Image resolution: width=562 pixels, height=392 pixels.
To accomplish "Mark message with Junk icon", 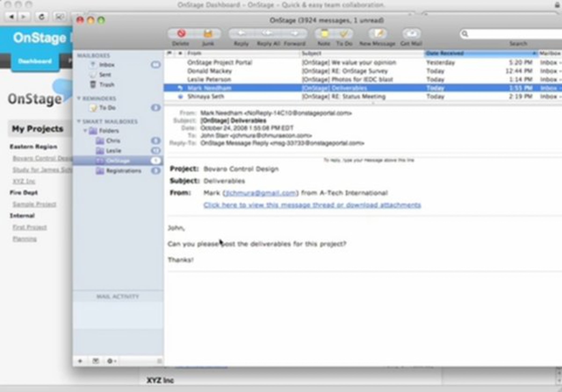I will (208, 33).
